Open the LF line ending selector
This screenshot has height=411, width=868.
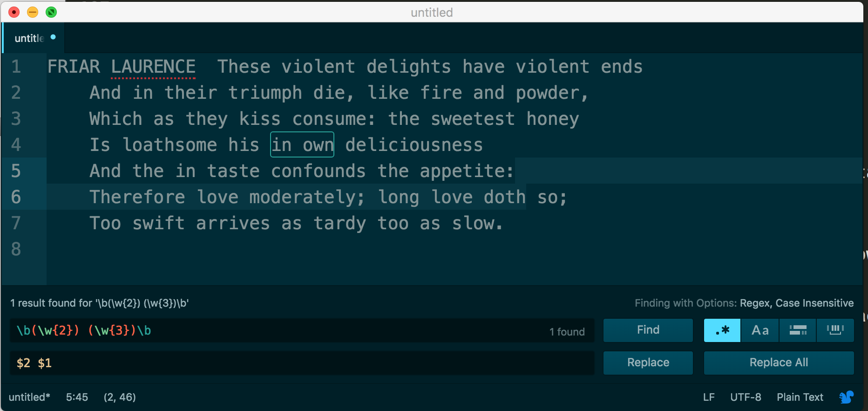pos(709,397)
